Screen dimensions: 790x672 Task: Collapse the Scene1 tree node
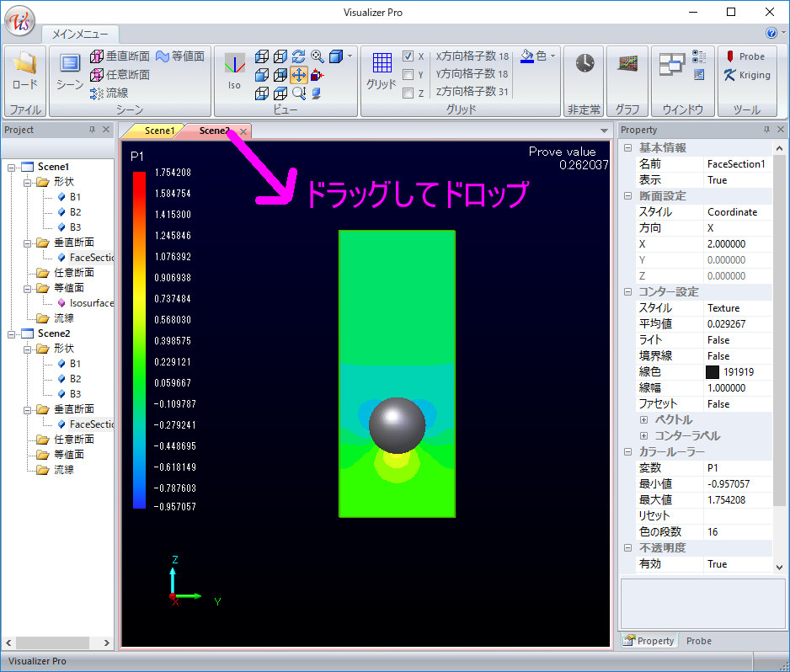(x=10, y=167)
